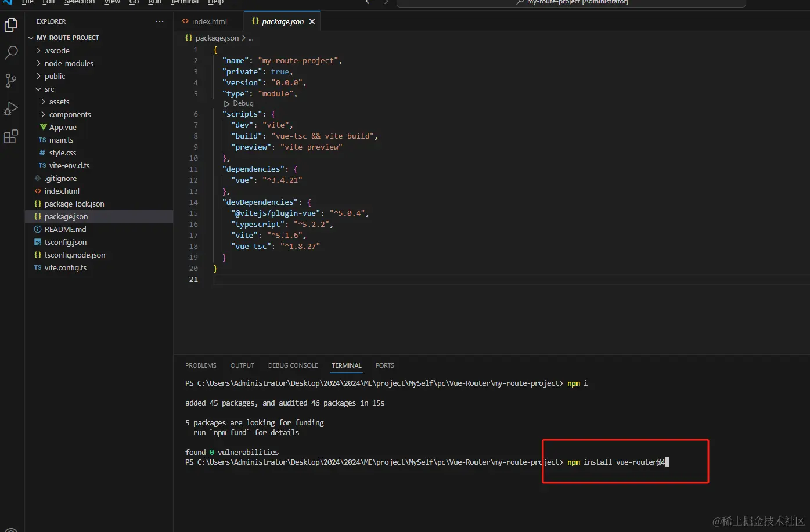Screen dimensions: 810x532
Task: Click the TS icon beside tsconfig.json
Action: pyautogui.click(x=38, y=242)
